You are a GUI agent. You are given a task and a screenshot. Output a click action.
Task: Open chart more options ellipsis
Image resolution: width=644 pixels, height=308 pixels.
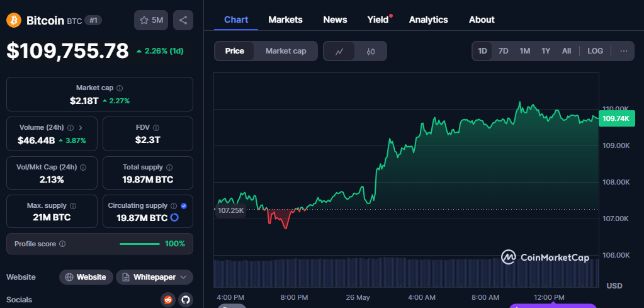(x=623, y=51)
